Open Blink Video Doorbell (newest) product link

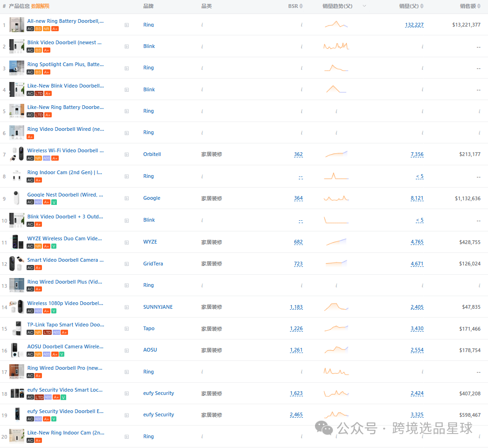[x=64, y=42]
